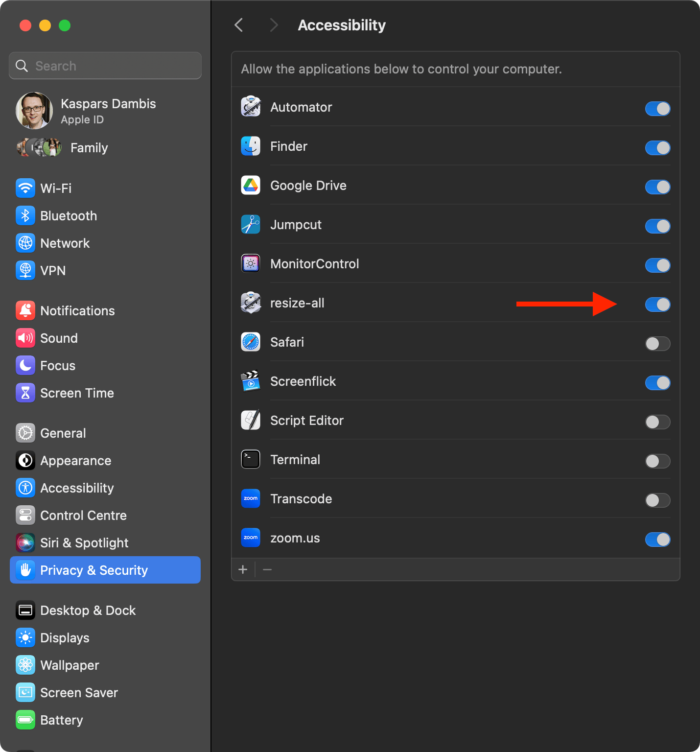Remove application with minus button
The width and height of the screenshot is (700, 752).
(267, 569)
